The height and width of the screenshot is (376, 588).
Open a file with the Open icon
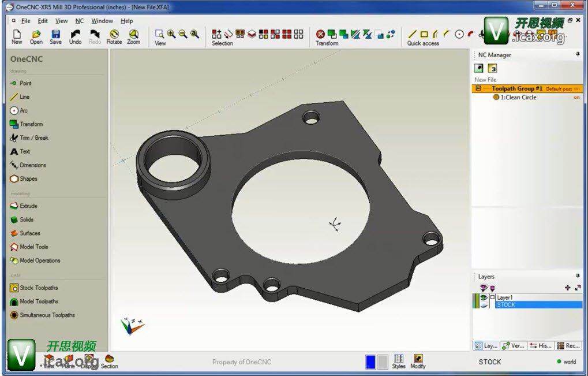pyautogui.click(x=36, y=36)
